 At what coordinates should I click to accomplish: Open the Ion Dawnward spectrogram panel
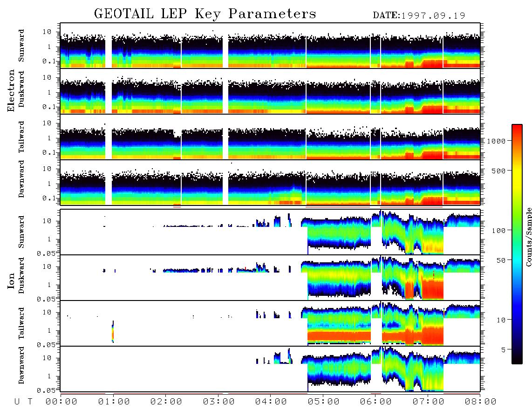click(x=270, y=369)
